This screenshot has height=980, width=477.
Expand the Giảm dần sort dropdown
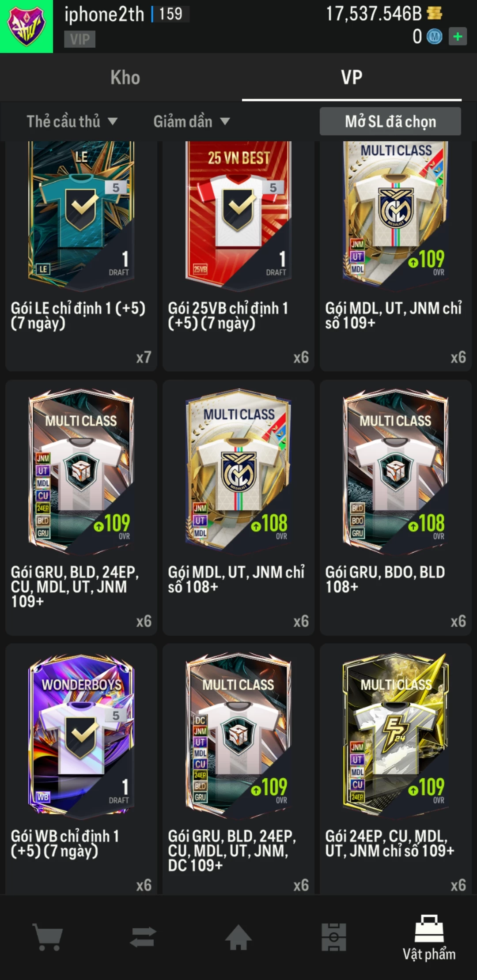192,121
